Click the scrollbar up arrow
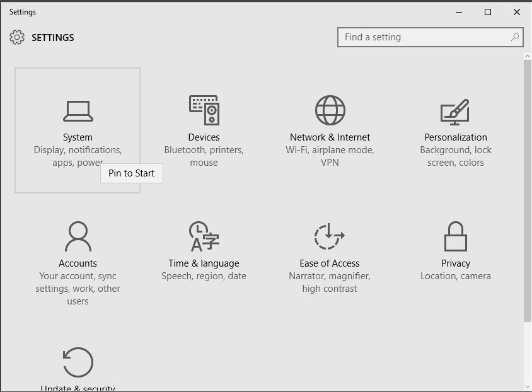 coord(527,56)
